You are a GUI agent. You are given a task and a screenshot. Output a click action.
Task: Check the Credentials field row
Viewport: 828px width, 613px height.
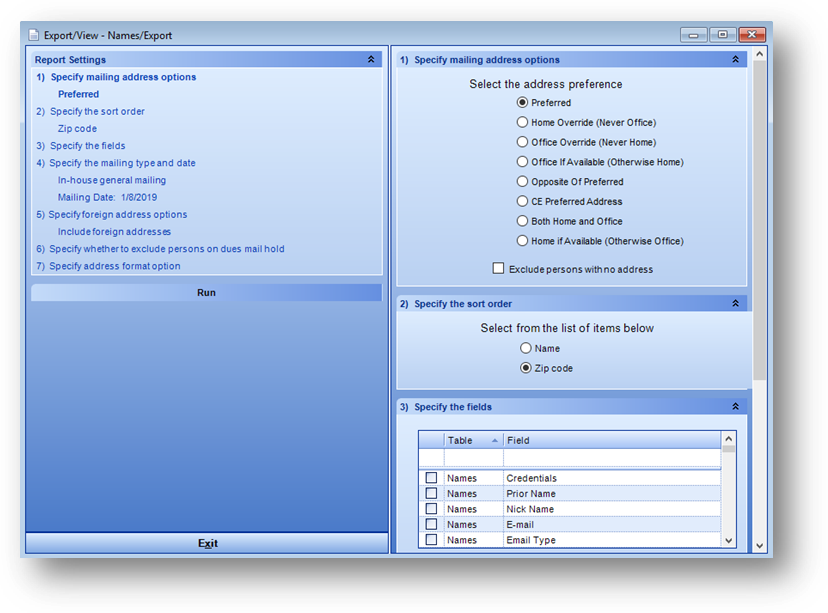[x=431, y=477]
